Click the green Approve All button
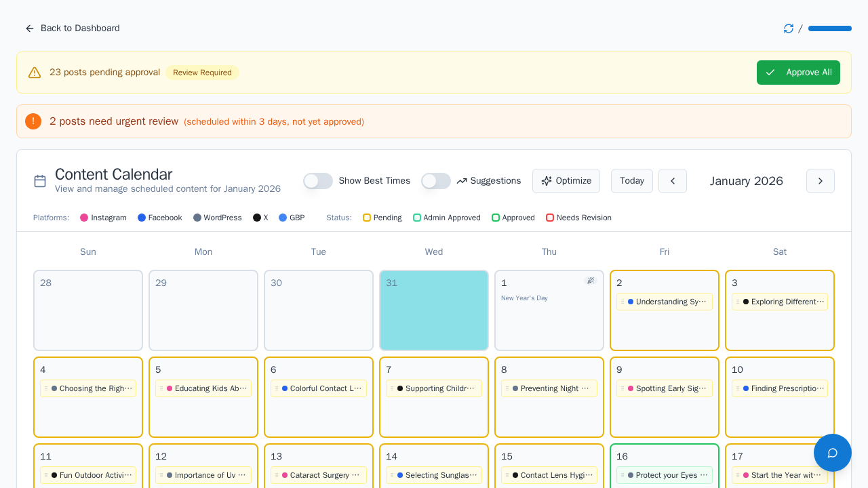This screenshot has width=868, height=488. [798, 73]
